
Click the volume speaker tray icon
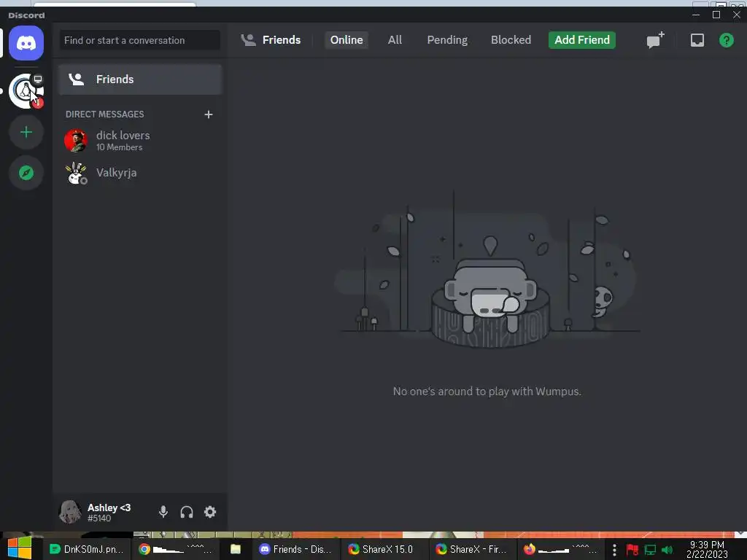tap(667, 550)
